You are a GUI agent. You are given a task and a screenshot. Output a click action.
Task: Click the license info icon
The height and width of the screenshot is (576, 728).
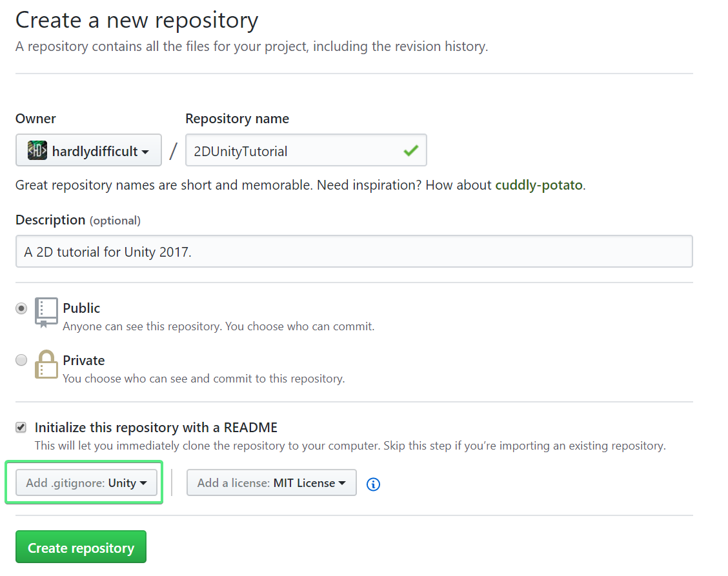tap(373, 484)
